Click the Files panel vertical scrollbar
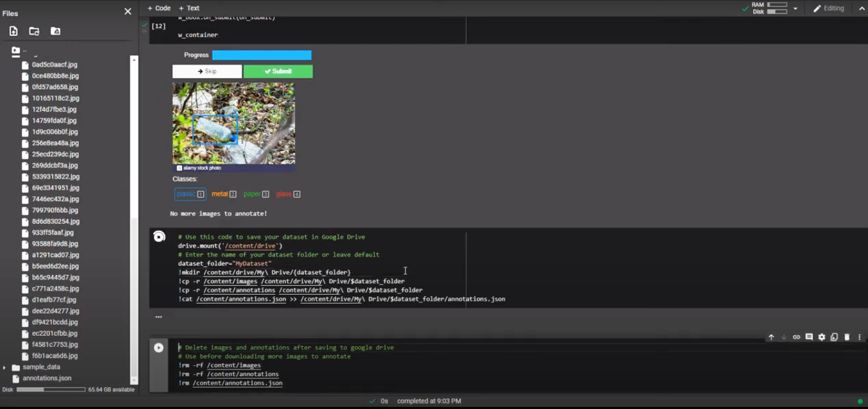868x409 pixels. tap(134, 220)
